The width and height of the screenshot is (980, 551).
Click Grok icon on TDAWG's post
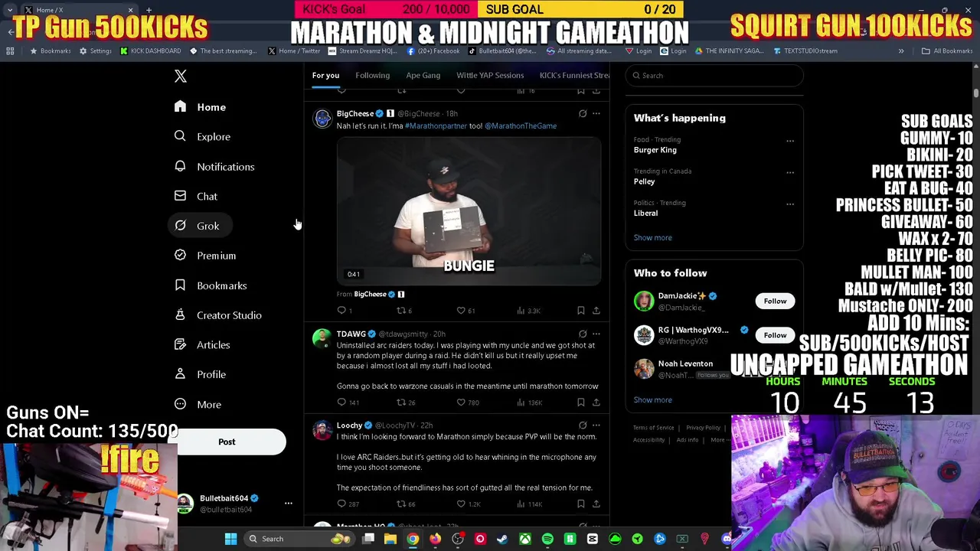(x=583, y=334)
